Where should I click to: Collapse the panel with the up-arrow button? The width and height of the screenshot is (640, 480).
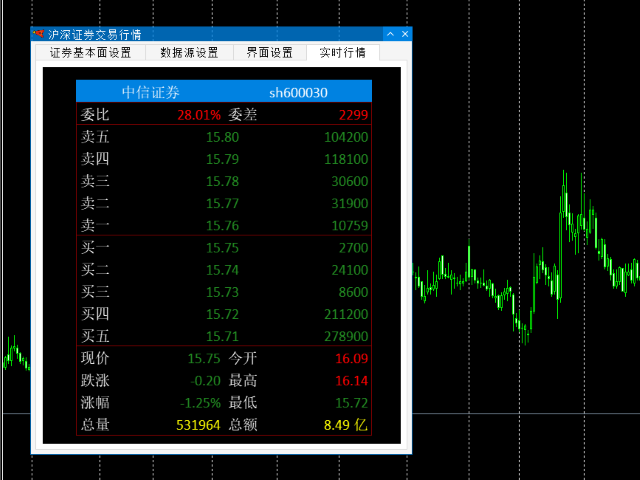pos(390,34)
